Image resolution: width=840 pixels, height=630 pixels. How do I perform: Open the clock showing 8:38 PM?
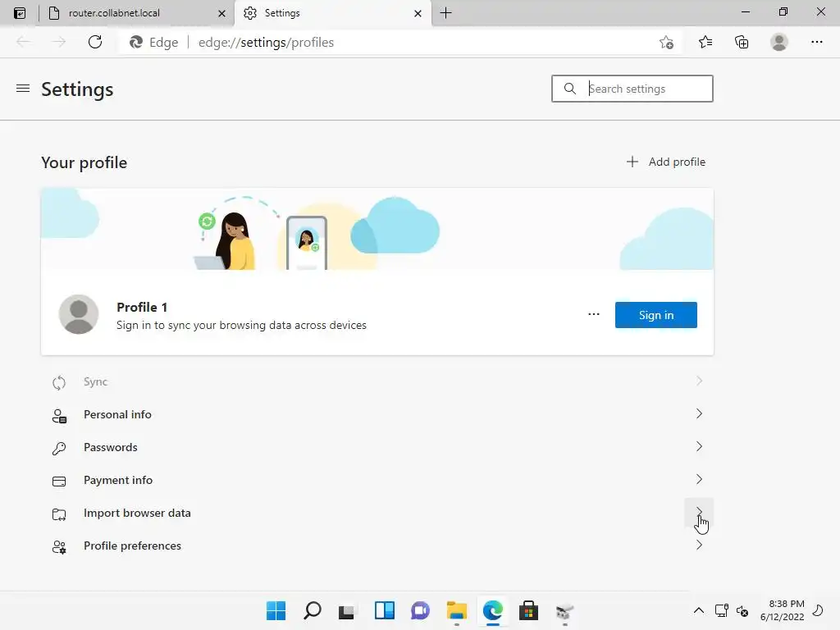pos(782,610)
